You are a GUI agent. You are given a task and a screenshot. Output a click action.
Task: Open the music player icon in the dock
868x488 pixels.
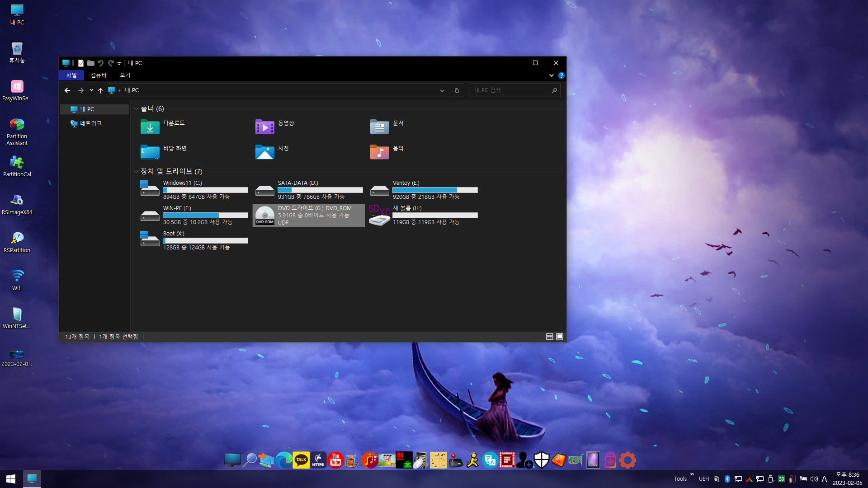click(x=370, y=460)
